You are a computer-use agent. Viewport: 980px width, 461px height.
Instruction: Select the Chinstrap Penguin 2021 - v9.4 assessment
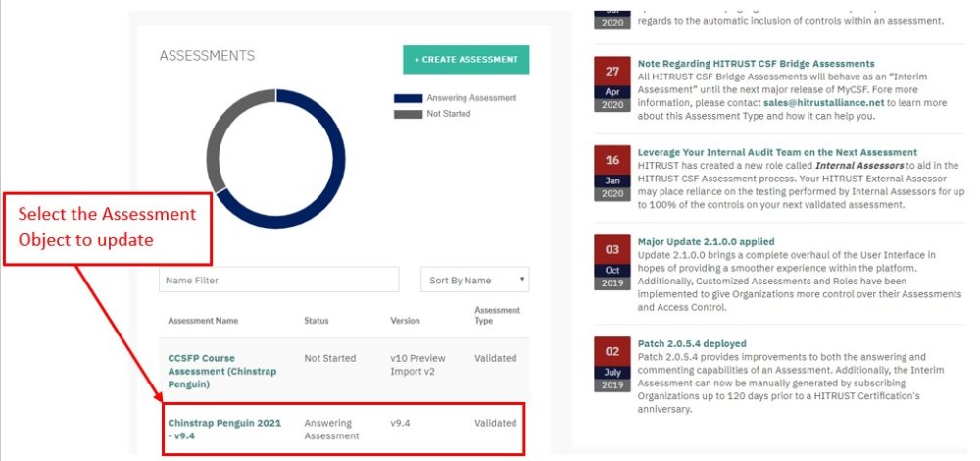pos(224,429)
